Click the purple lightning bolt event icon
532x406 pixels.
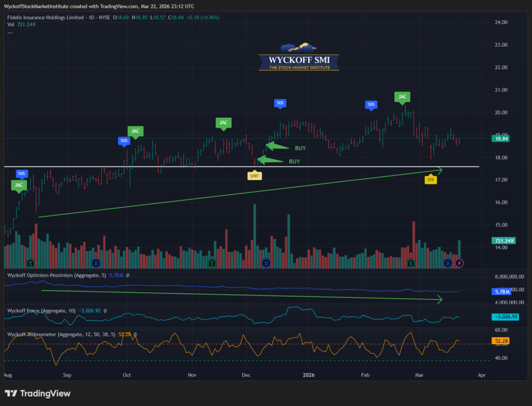tap(459, 263)
